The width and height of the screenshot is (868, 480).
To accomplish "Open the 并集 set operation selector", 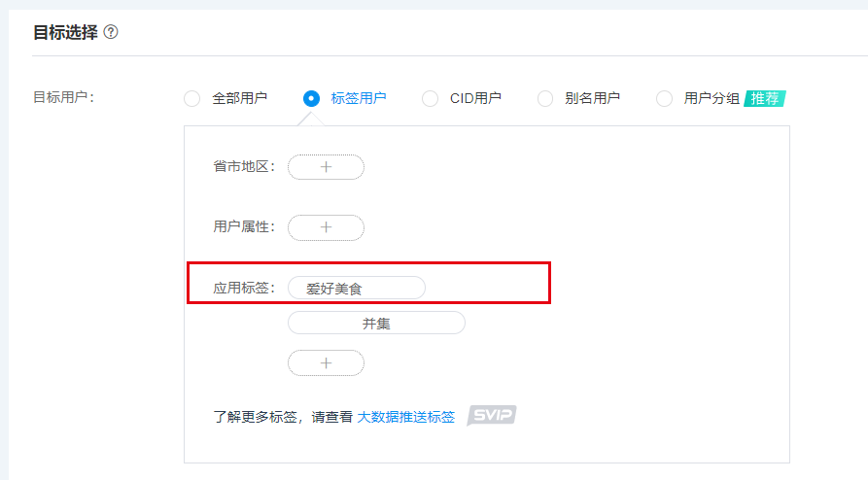I will pyautogui.click(x=376, y=323).
